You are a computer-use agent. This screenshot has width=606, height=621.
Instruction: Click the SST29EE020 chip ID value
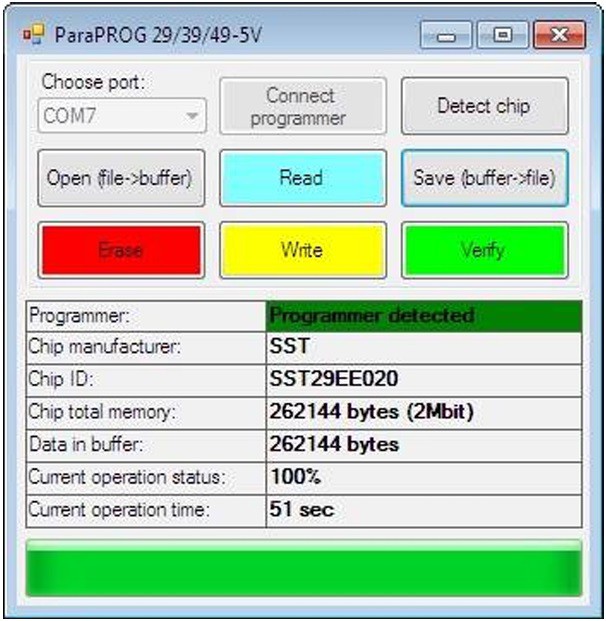[423, 380]
